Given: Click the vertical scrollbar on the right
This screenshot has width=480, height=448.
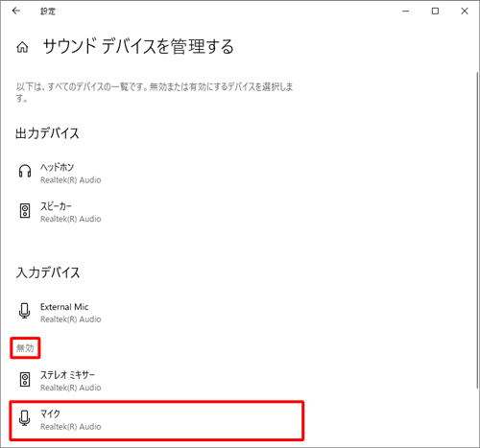Looking at the screenshot, I should click(477, 230).
